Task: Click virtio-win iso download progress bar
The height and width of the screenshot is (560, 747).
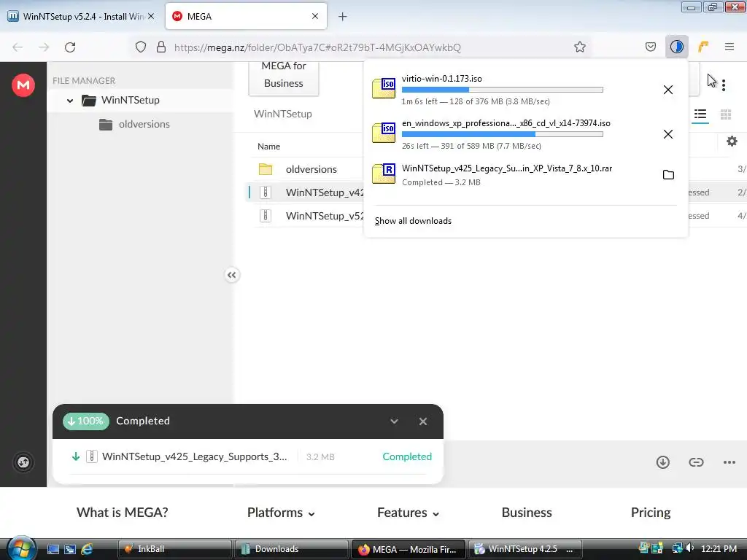Action: pyautogui.click(x=503, y=90)
